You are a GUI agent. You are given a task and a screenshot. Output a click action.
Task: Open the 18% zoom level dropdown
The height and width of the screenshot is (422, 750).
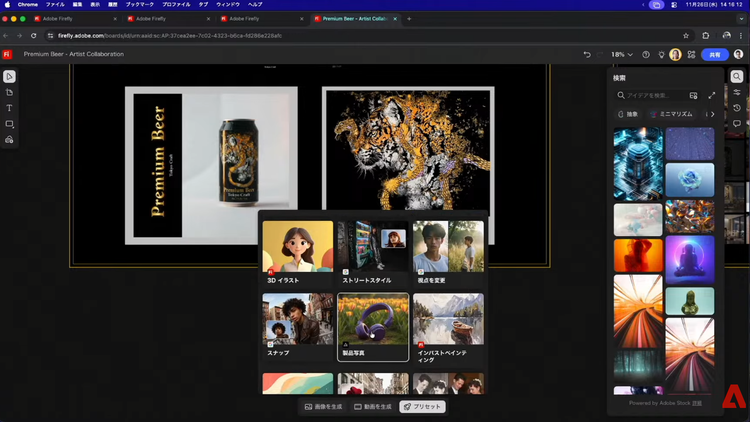point(621,55)
